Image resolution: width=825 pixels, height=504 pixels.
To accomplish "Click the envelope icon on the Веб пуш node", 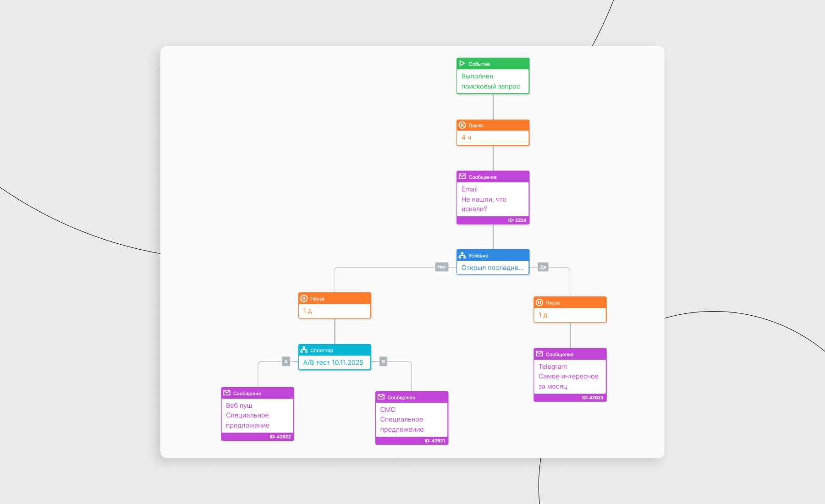I will pos(227,393).
